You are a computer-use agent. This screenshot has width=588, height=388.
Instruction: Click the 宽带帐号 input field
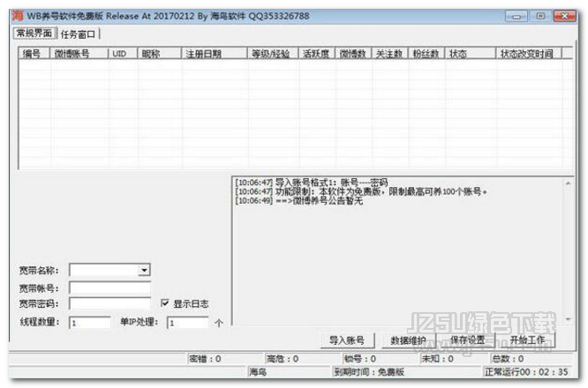pos(109,287)
